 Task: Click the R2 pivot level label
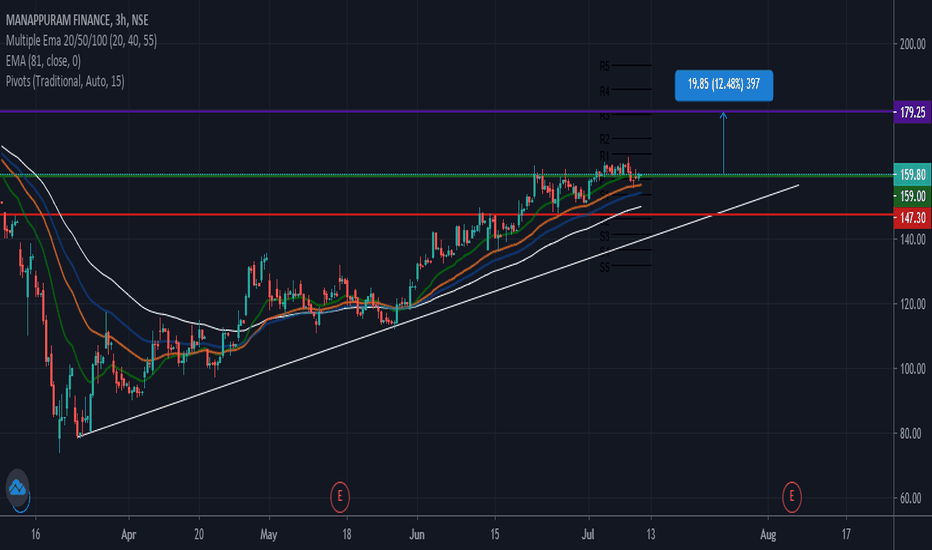click(604, 139)
